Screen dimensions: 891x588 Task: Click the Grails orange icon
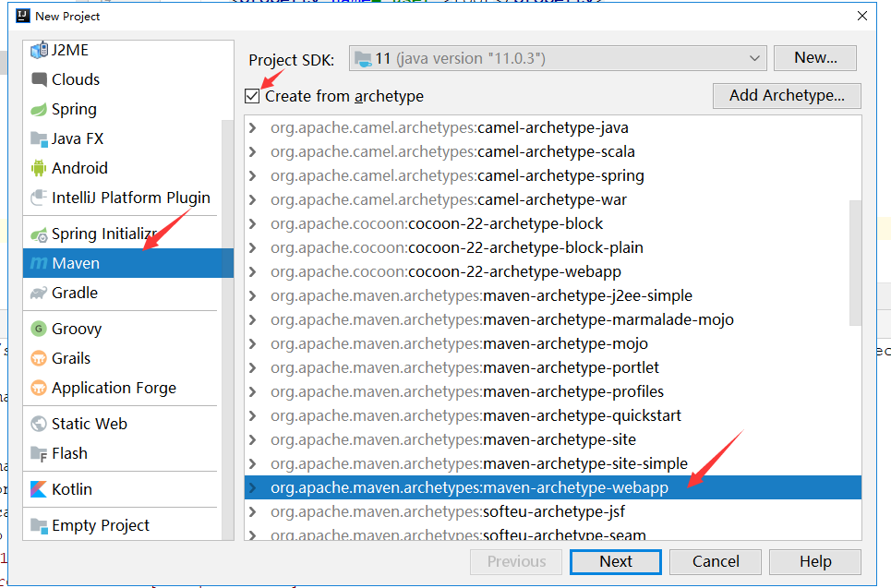(x=39, y=358)
